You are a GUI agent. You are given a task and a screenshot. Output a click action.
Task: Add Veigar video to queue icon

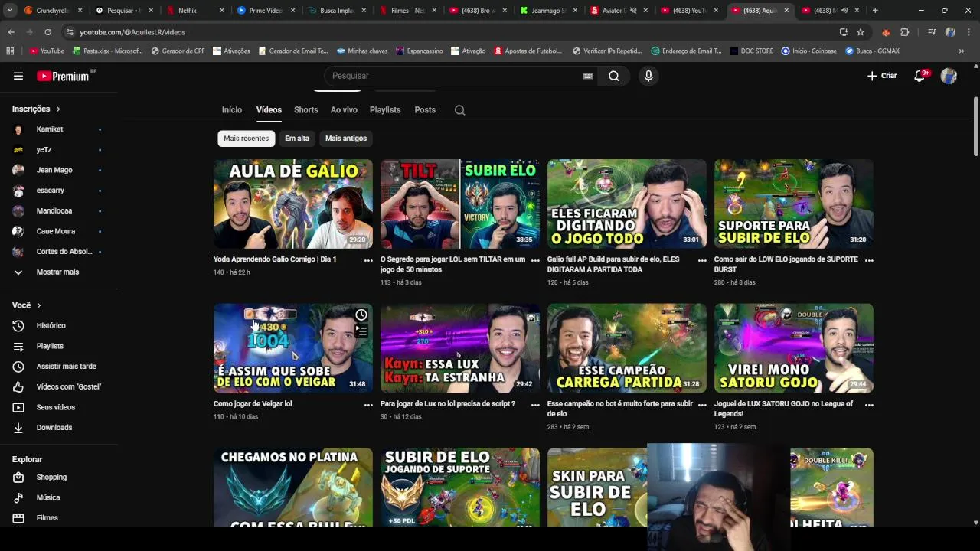coord(361,331)
